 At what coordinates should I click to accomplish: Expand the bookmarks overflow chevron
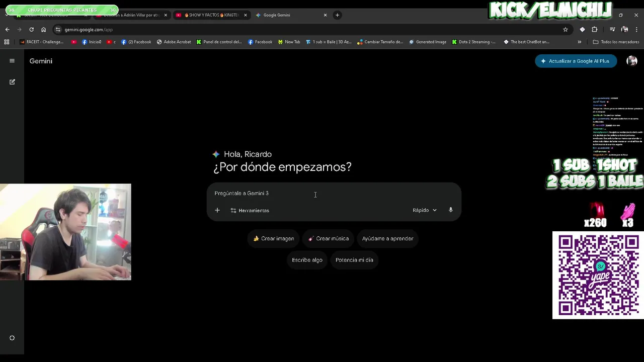(x=580, y=42)
